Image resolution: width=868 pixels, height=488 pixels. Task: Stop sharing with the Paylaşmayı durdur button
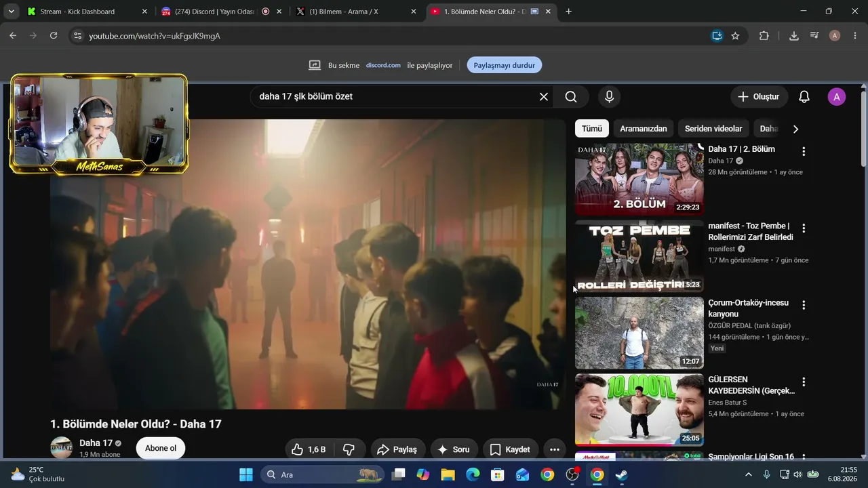pos(505,65)
